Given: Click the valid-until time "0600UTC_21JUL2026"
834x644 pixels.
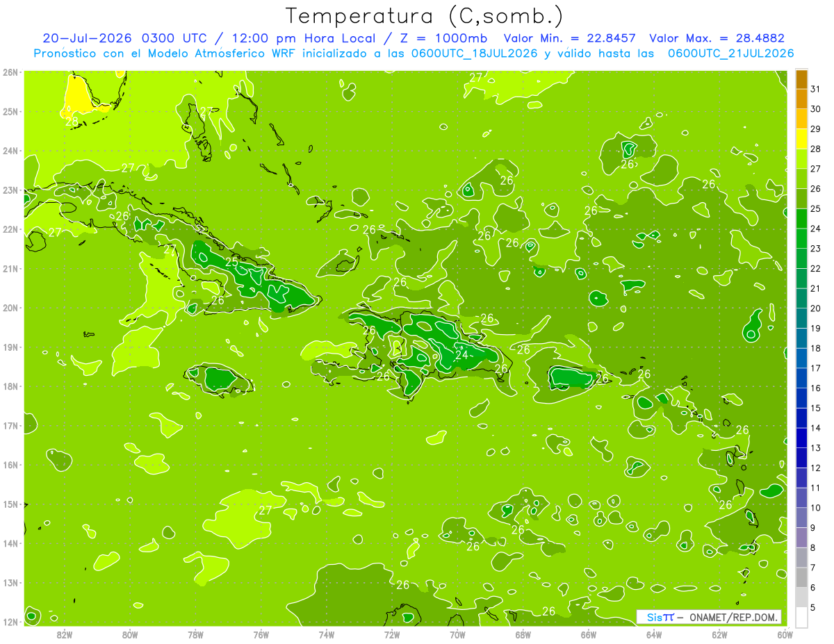Looking at the screenshot, I should click(731, 53).
